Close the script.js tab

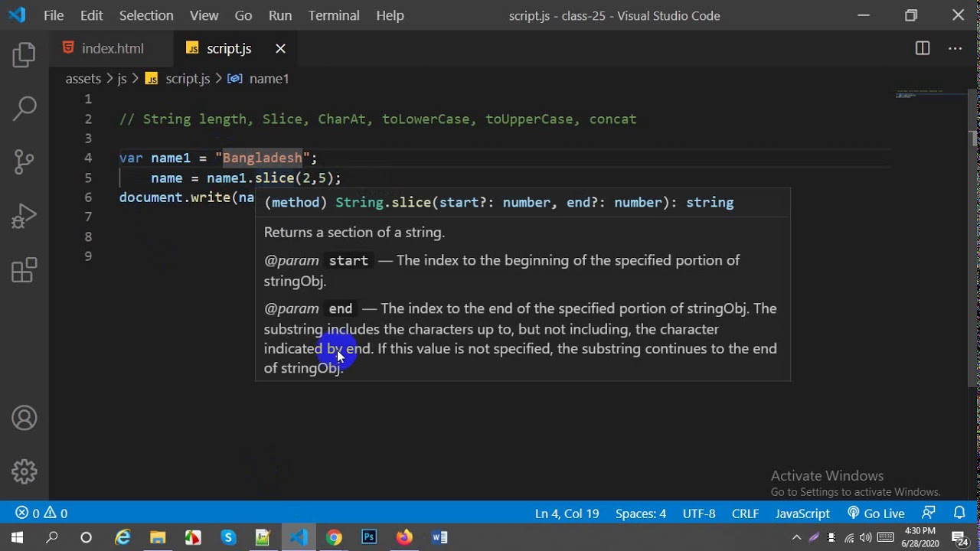(280, 48)
